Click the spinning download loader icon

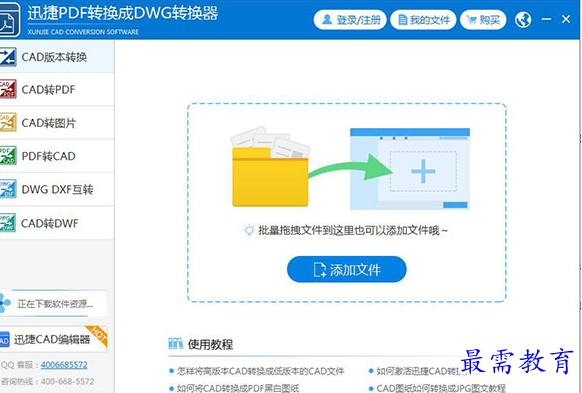pos(5,303)
